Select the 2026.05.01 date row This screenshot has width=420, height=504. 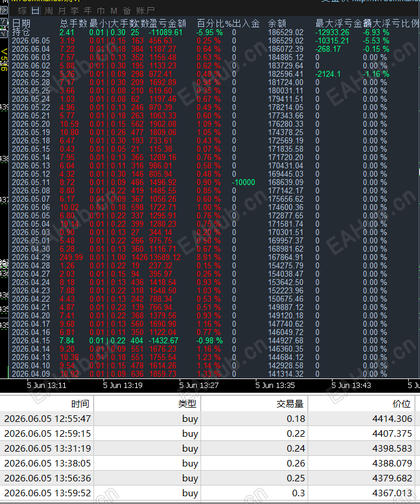pos(31,241)
